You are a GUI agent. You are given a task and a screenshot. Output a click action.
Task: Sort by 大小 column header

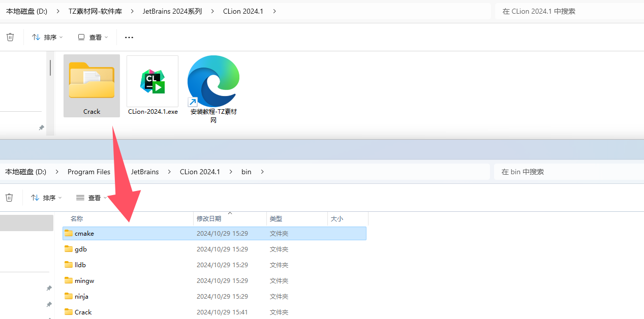(x=337, y=218)
